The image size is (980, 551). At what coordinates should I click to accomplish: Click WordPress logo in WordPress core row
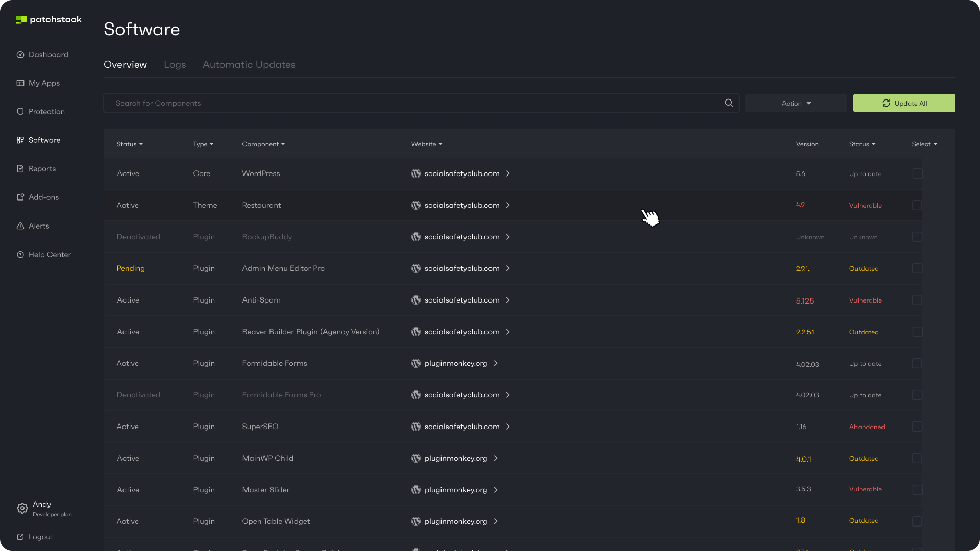416,173
